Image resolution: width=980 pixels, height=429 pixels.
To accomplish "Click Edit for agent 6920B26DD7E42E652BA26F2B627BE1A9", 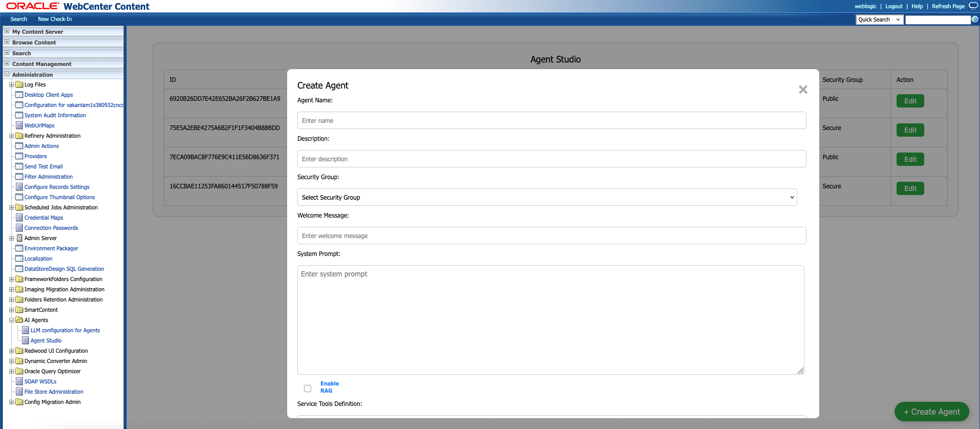I will [910, 101].
